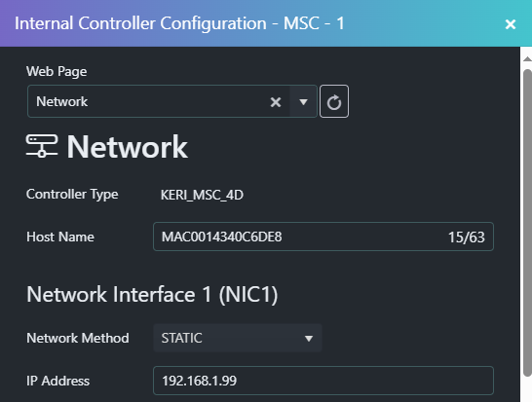Click the Network Method dropdown arrow
Screen dimensions: 532x402
(x=309, y=339)
